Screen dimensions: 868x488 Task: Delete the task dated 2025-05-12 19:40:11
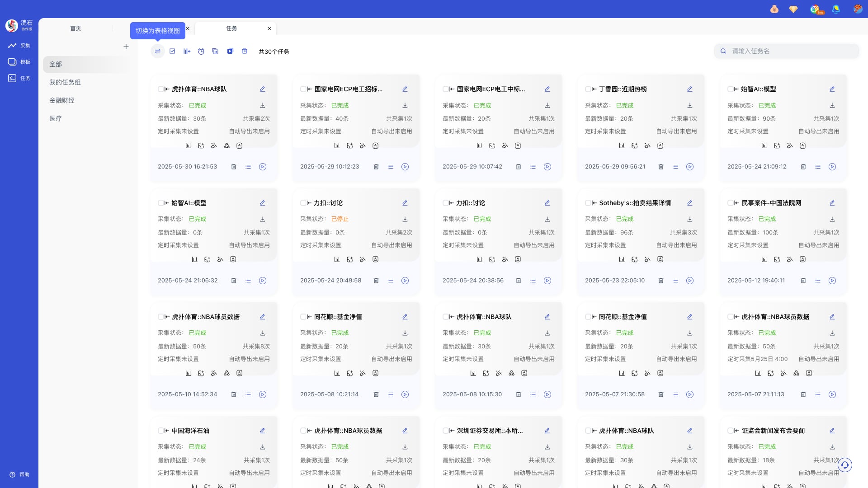click(x=803, y=281)
